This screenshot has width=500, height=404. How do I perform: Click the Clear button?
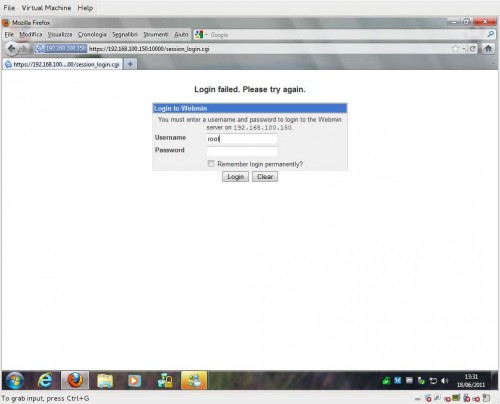click(x=265, y=177)
